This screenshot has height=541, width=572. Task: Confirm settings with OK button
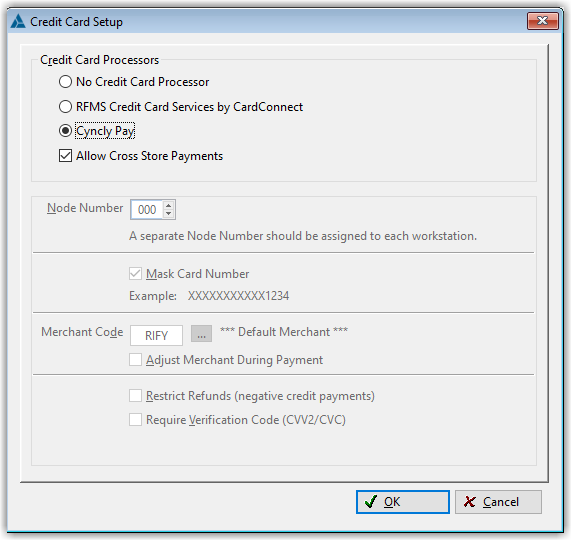coord(403,502)
